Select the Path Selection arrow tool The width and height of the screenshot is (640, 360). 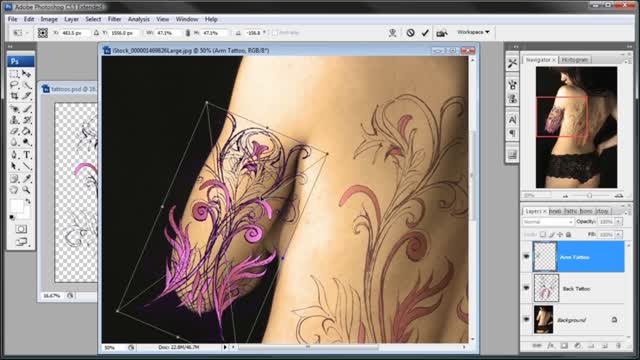pyautogui.click(x=14, y=166)
